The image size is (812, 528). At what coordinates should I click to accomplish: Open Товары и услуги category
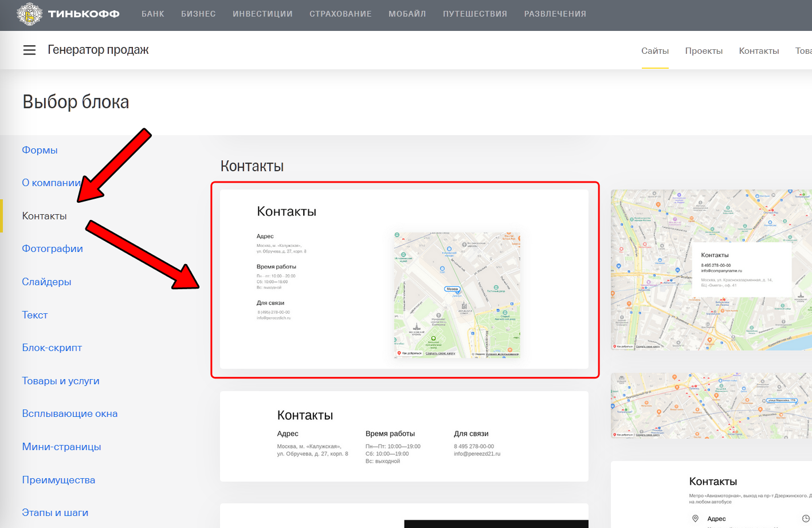click(x=60, y=381)
